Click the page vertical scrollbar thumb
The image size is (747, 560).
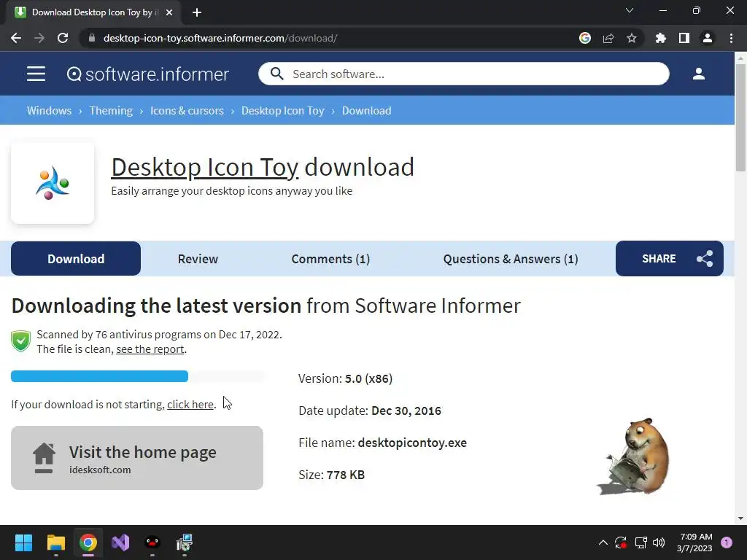point(740,117)
